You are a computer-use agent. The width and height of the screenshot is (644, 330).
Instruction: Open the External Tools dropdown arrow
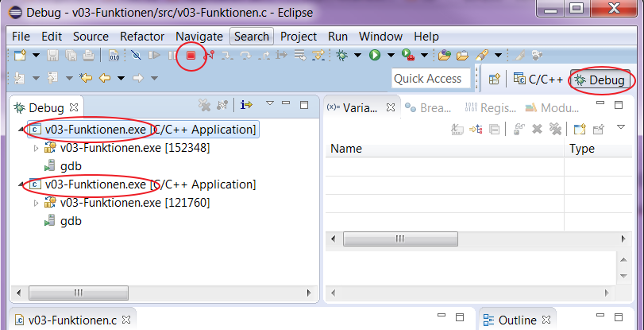pos(424,55)
